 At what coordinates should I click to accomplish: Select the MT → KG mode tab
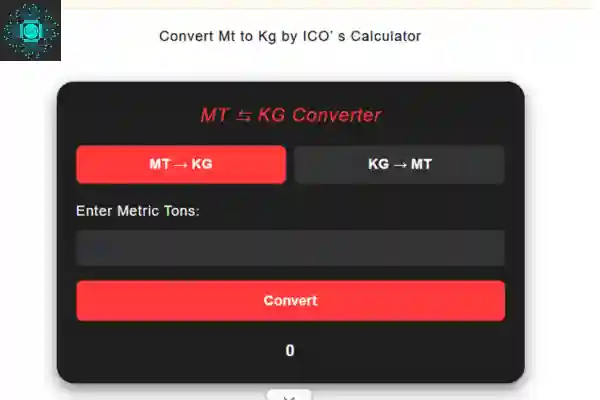pyautogui.click(x=181, y=164)
